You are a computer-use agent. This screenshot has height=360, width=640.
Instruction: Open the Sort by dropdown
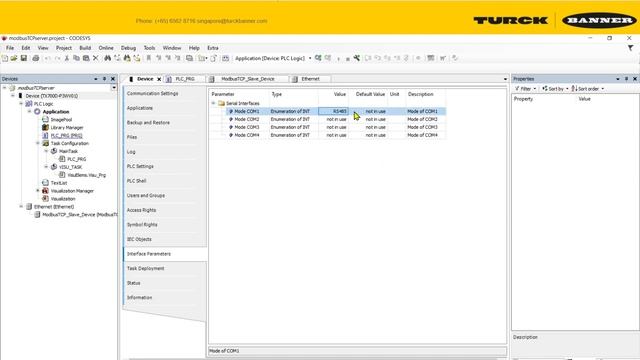tap(555, 89)
